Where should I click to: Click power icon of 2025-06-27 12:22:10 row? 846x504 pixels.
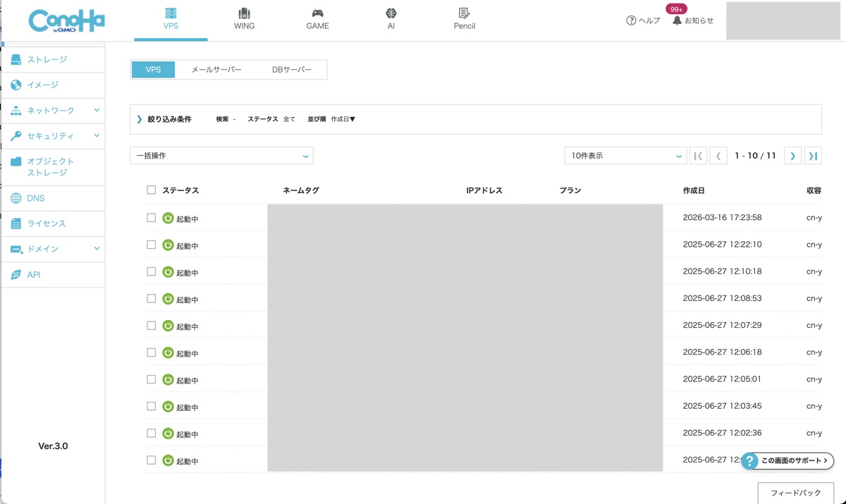click(x=168, y=245)
